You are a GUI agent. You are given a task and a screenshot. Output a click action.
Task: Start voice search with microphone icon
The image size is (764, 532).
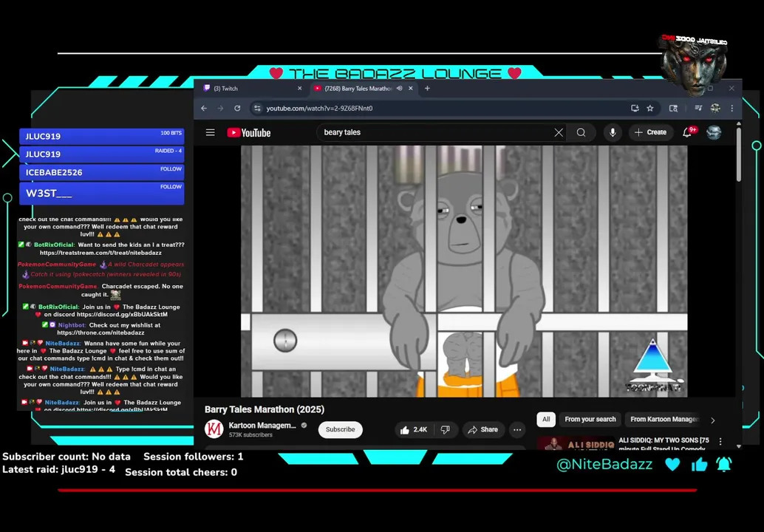pyautogui.click(x=613, y=132)
